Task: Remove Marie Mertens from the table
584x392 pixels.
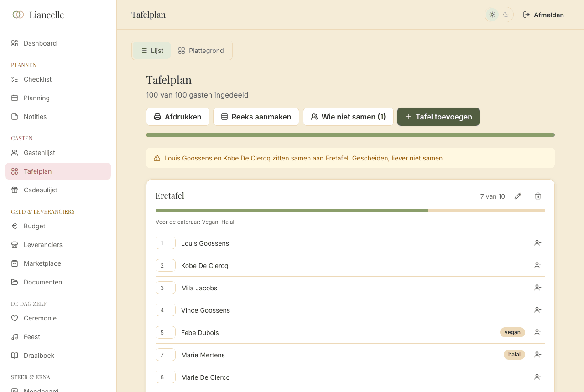Action: (x=538, y=355)
